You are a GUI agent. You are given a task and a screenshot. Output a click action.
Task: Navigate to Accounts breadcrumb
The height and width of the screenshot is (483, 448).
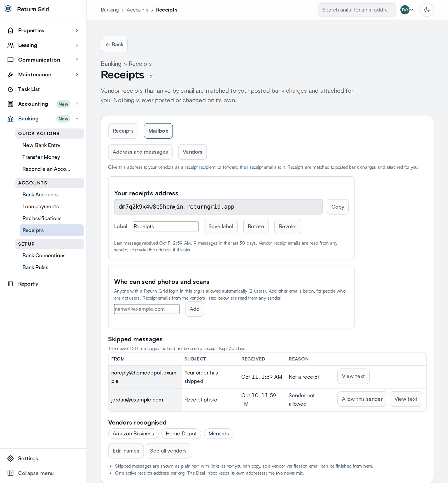pos(137,10)
